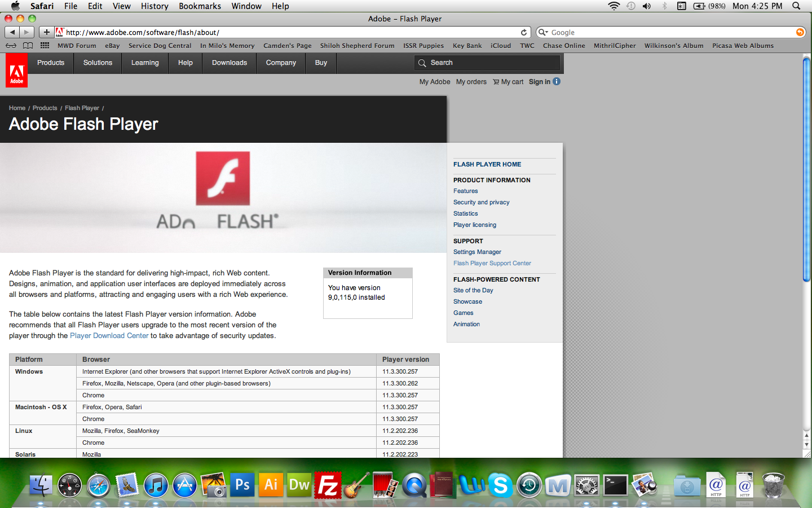Open the Apple menu
This screenshot has height=508, width=812.
click(15, 6)
